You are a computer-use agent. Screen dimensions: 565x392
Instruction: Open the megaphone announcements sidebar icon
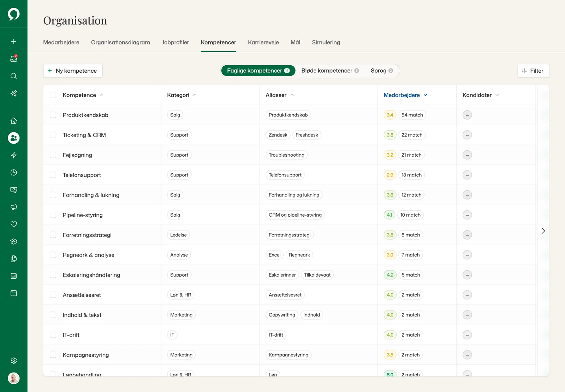pyautogui.click(x=14, y=207)
